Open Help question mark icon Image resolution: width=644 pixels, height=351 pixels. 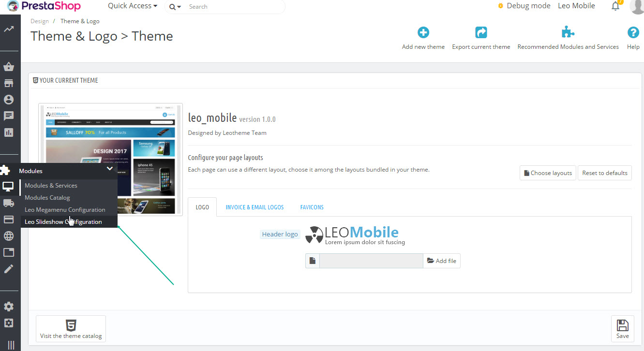click(x=633, y=32)
